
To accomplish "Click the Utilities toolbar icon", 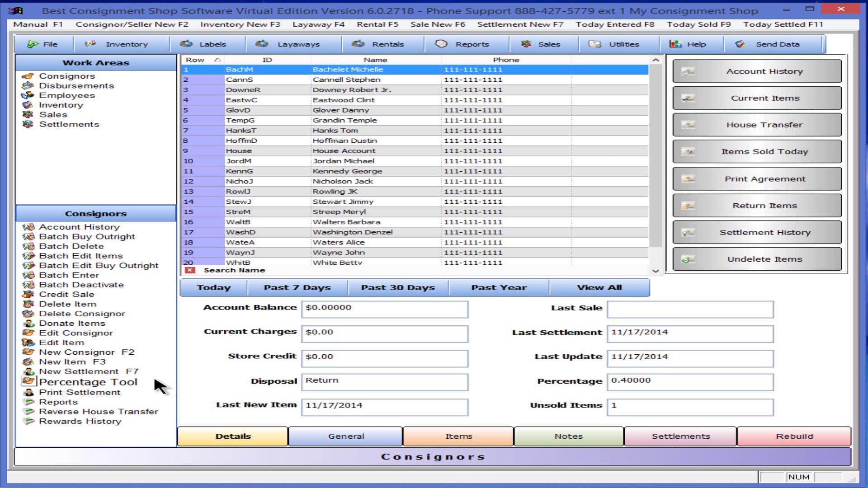I will (595, 44).
